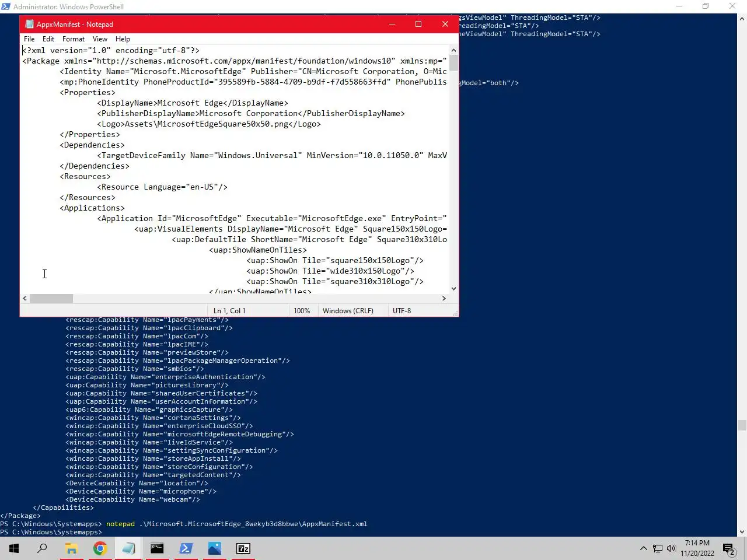Minimize the PowerShell window
Viewport: 747px width, 560px height.
point(679,6)
